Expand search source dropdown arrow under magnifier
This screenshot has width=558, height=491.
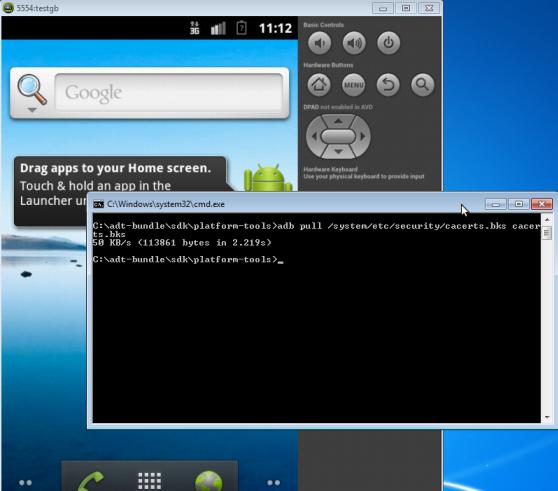32,110
